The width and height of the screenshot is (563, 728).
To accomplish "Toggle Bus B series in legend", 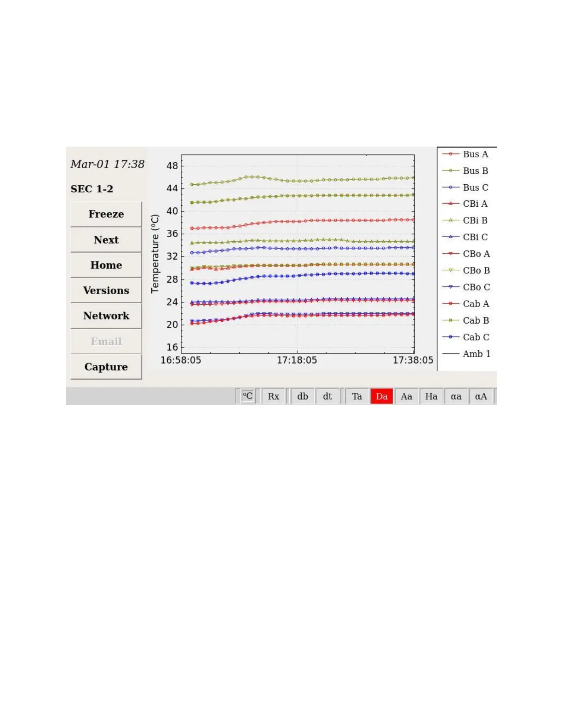I will click(465, 171).
